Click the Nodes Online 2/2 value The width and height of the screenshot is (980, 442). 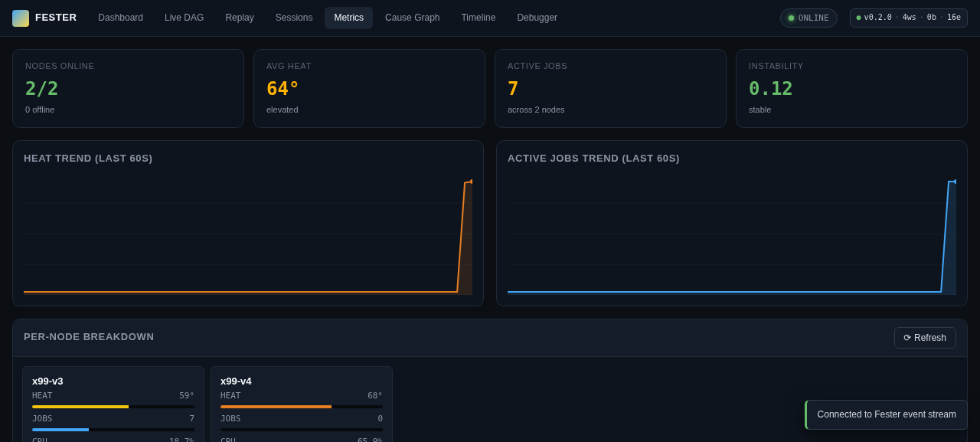click(42, 89)
